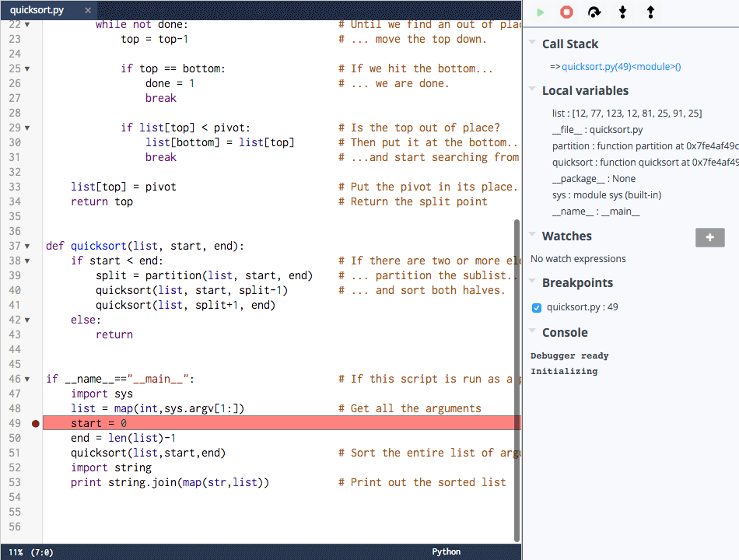This screenshot has width=739, height=560.
Task: Step over with the curved arrow icon
Action: tap(594, 12)
